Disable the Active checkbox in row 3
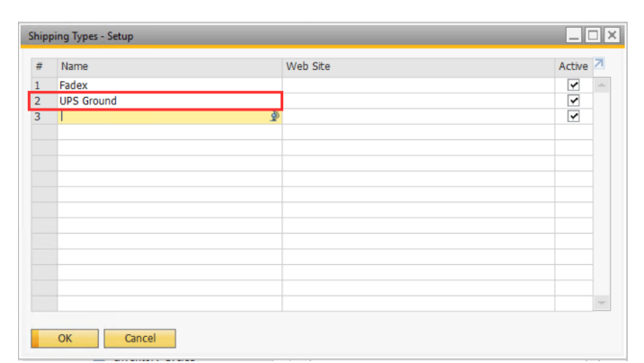644x363 pixels. point(574,116)
